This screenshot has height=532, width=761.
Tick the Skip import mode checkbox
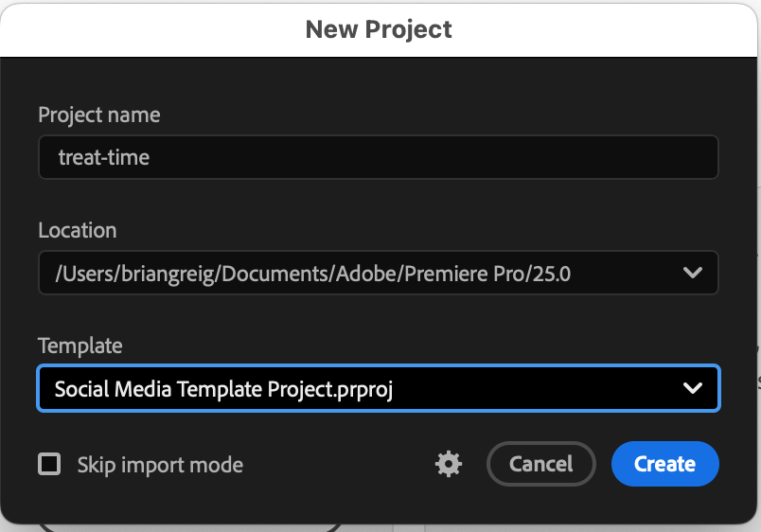tap(49, 465)
